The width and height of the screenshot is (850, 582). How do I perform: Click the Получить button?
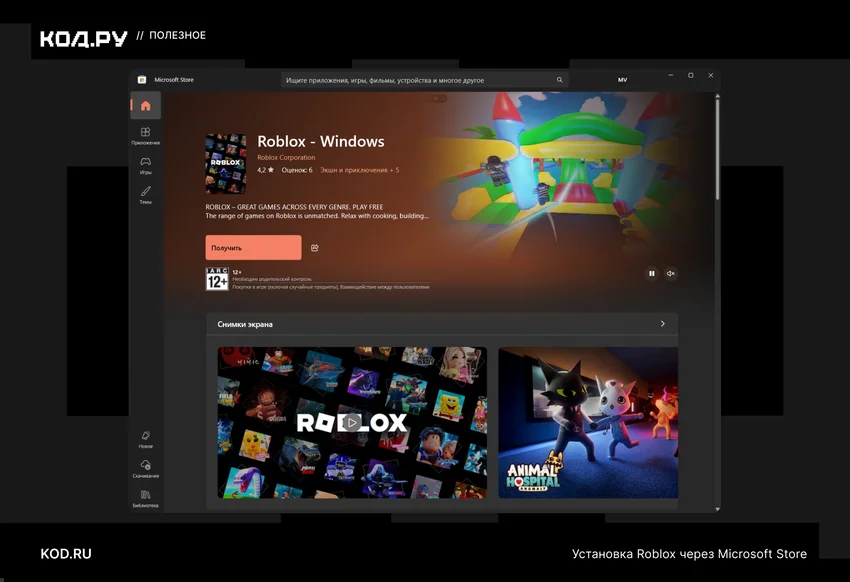click(253, 248)
